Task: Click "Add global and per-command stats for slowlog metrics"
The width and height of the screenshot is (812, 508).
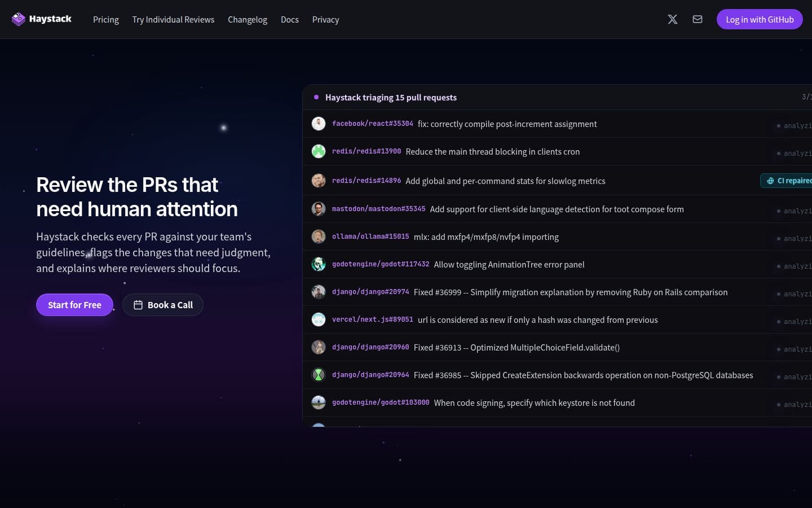Action: coord(505,181)
